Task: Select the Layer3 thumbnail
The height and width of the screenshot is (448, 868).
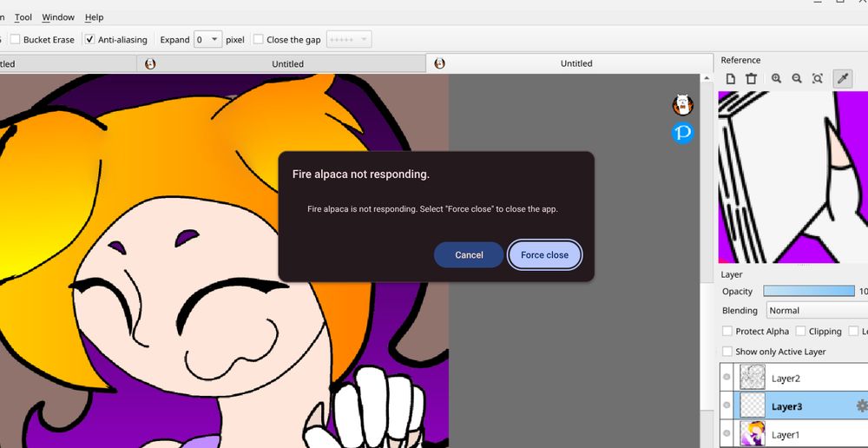Action: tap(753, 405)
